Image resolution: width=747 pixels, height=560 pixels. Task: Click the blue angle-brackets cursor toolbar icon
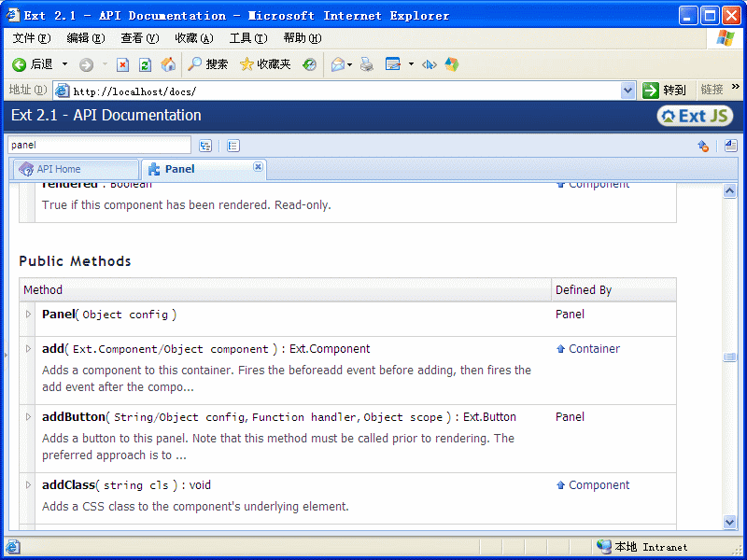click(430, 64)
